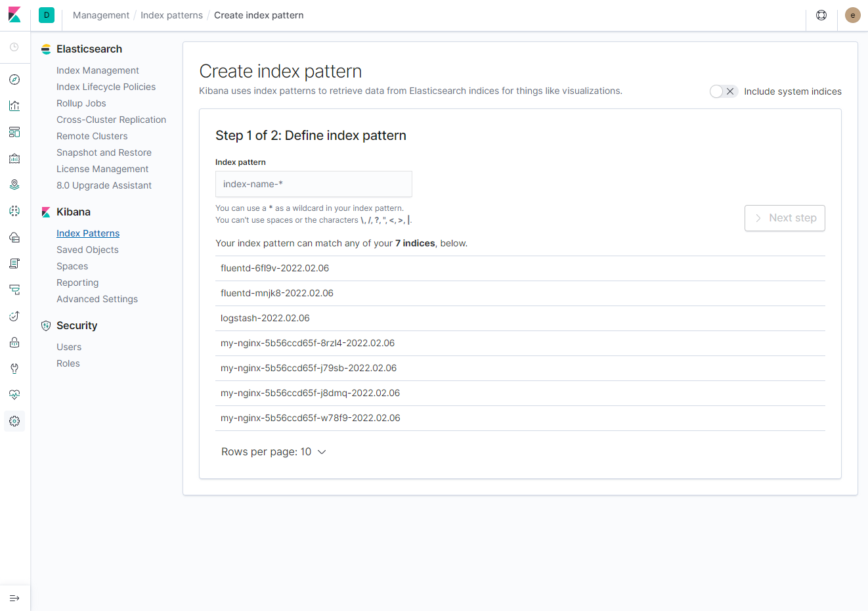This screenshot has width=868, height=611.
Task: Select index fluentd-mnjk8-2022.02.06
Action: pos(520,293)
